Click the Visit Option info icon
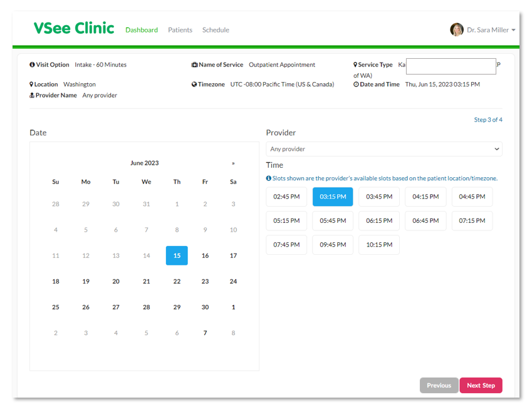Screen dimensions: 532x407 click(x=32, y=64)
